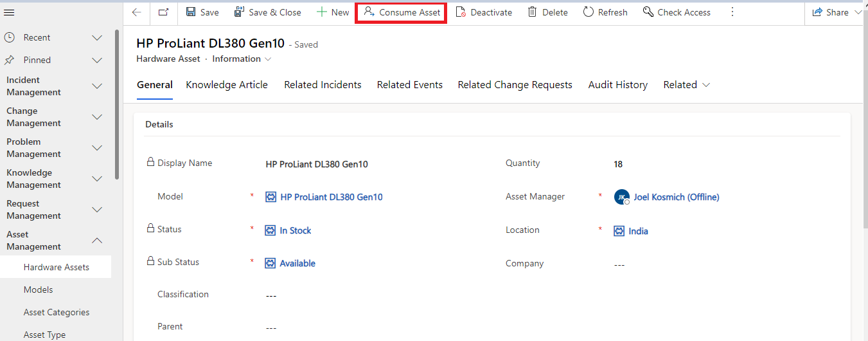Click the Consume Asset button
The width and height of the screenshot is (868, 341).
[x=402, y=12]
